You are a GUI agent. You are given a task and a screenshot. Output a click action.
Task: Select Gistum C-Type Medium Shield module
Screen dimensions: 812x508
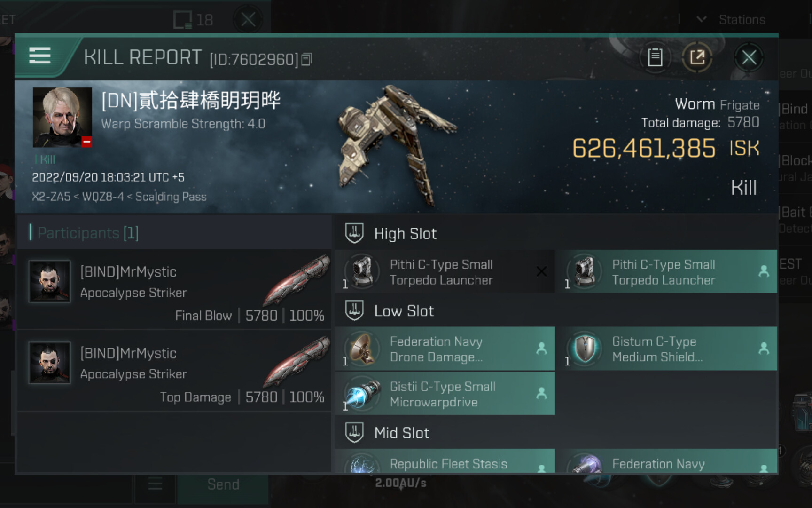click(666, 349)
